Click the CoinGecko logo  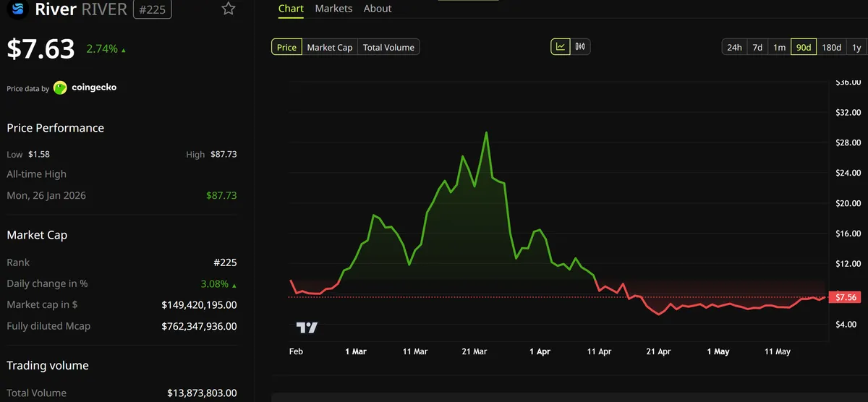[x=85, y=87]
